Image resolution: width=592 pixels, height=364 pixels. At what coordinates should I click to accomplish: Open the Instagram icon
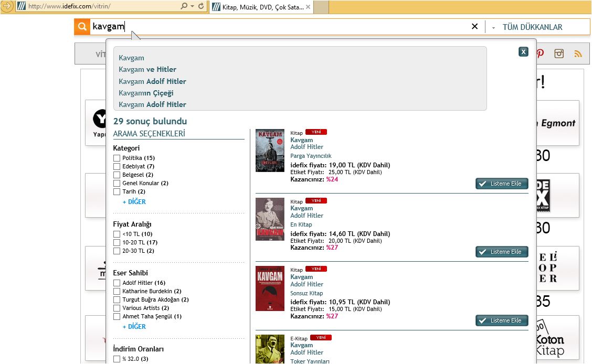tap(559, 53)
